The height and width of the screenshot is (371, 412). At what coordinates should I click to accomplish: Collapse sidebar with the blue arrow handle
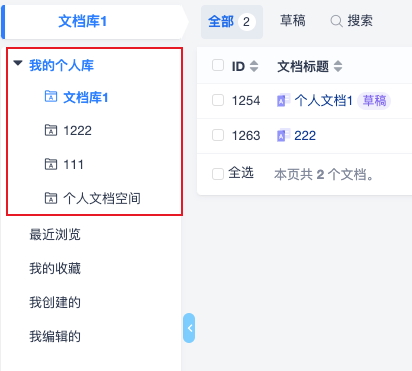(x=189, y=328)
